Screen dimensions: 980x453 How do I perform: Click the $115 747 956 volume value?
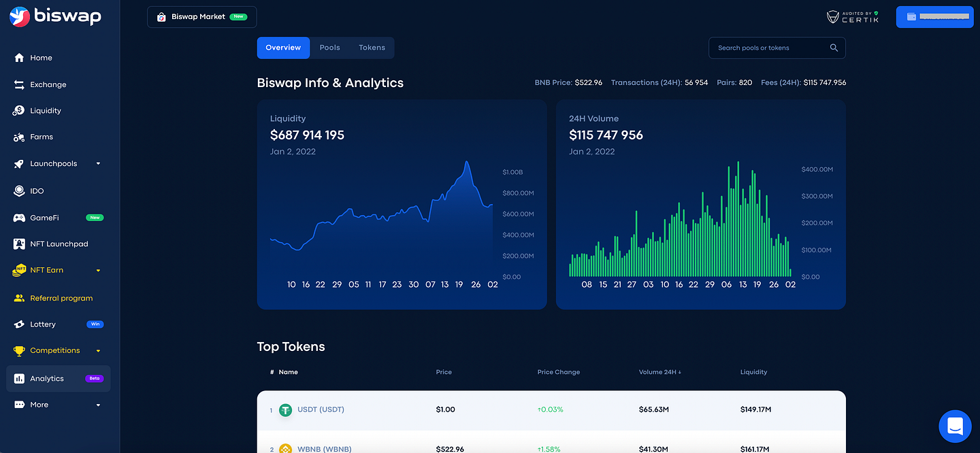(x=606, y=135)
